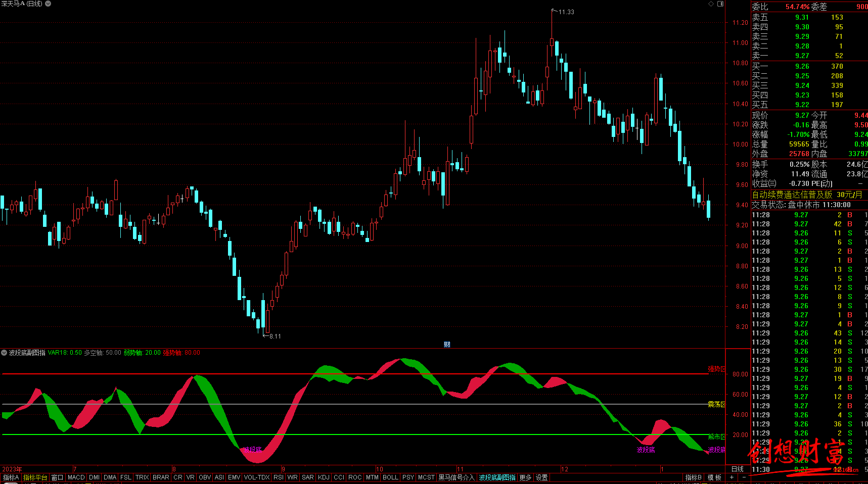Open the MCST indicator tab
This screenshot has height=484, width=868.
426,477
